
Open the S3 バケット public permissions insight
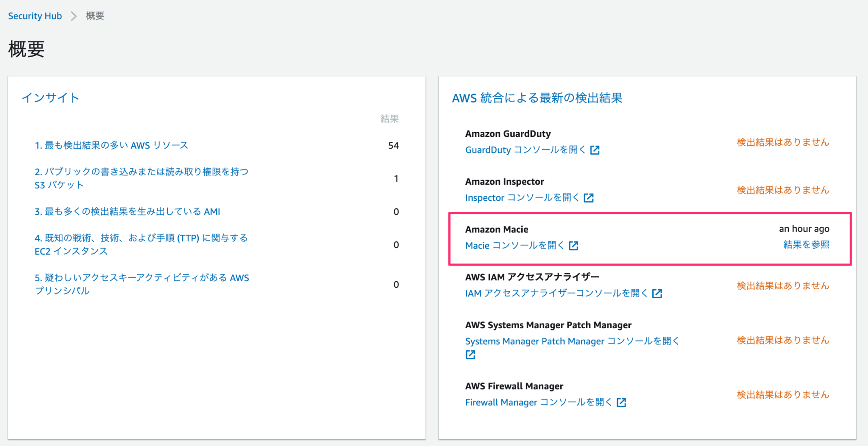tap(142, 178)
